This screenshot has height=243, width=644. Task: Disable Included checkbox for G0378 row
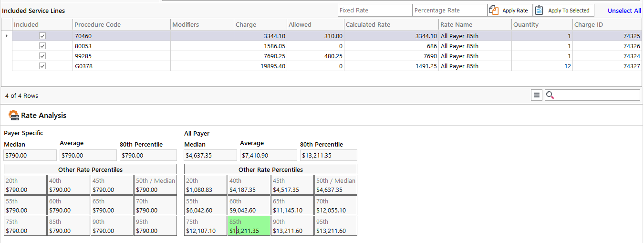[42, 66]
